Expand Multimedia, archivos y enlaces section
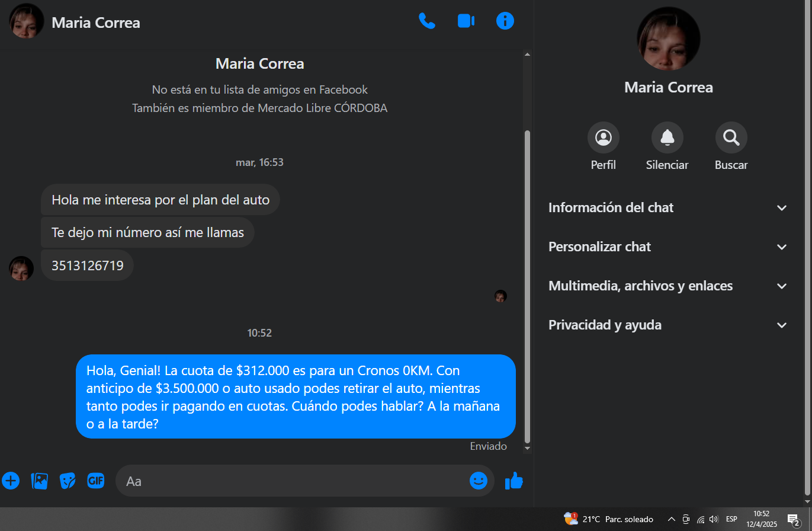Image resolution: width=812 pixels, height=531 pixels. pos(669,286)
